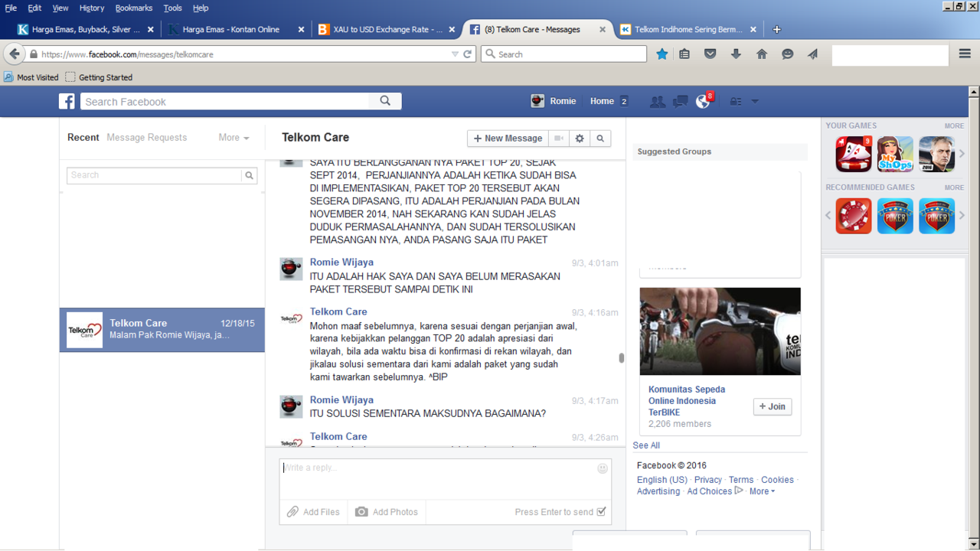Switch to the Harga Emas - Kontan Online tab

click(236, 29)
